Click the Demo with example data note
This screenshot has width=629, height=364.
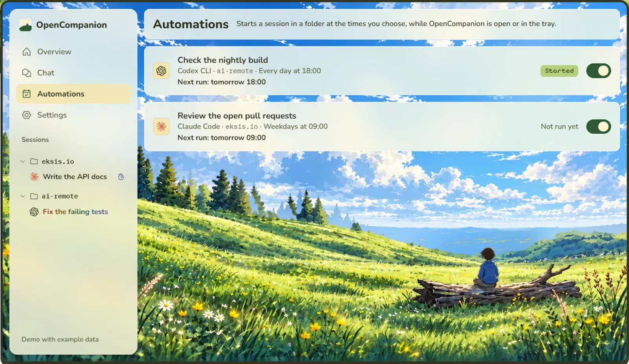tap(60, 339)
